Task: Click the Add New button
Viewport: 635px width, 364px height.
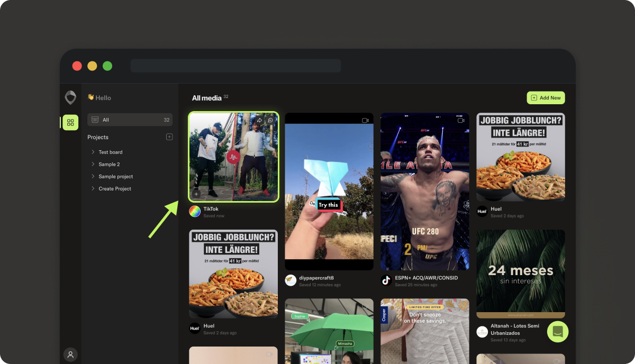Action: click(x=546, y=98)
